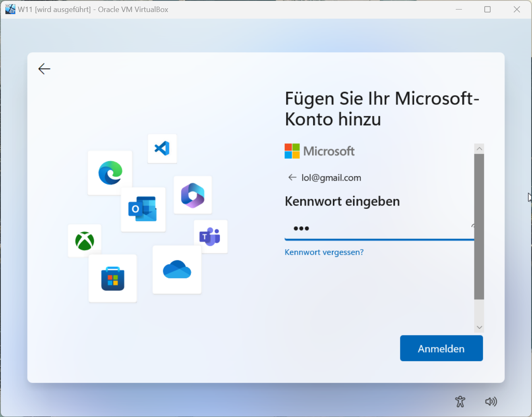
Task: Open the volume speaker icon
Action: [x=491, y=401]
